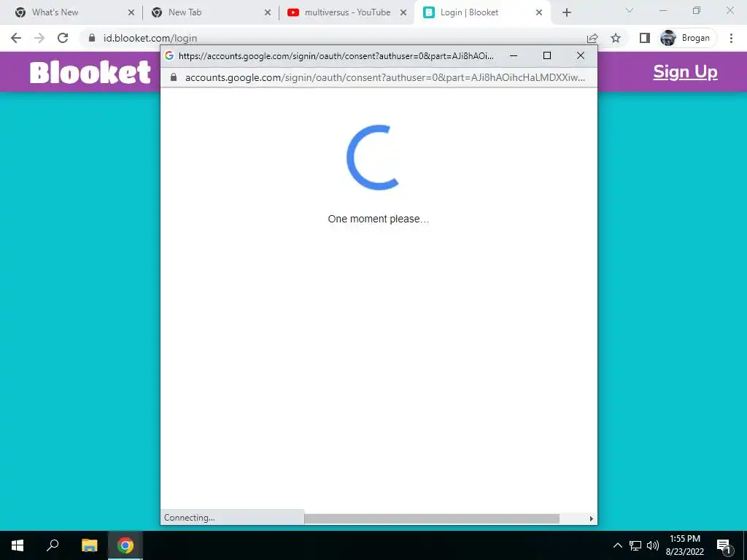Close the Login | Blooket tab
The image size is (747, 560).
coord(539,13)
